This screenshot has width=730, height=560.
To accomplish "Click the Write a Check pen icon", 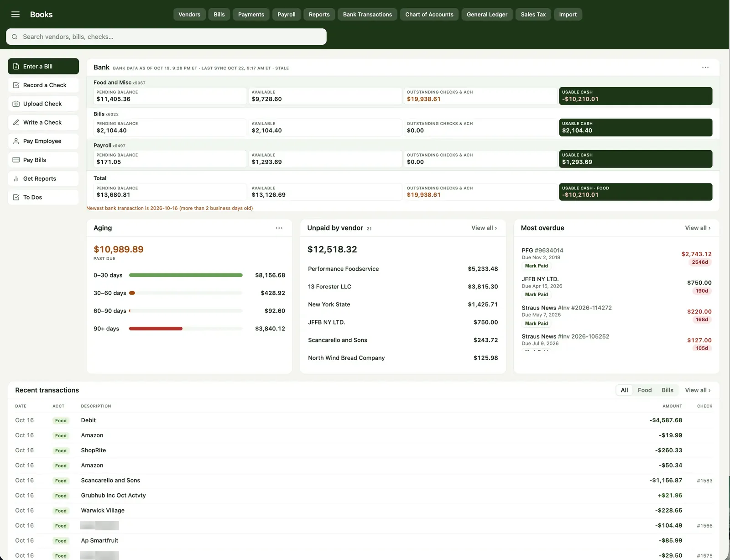I will (x=16, y=122).
